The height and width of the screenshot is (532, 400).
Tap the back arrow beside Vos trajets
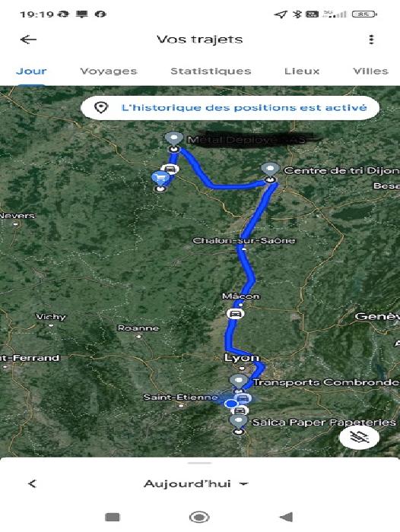(28, 40)
